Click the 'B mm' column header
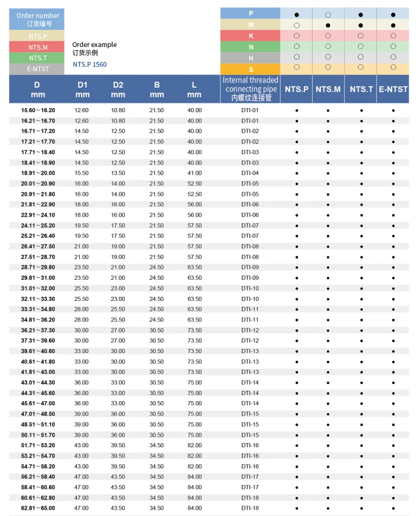 pyautogui.click(x=157, y=89)
